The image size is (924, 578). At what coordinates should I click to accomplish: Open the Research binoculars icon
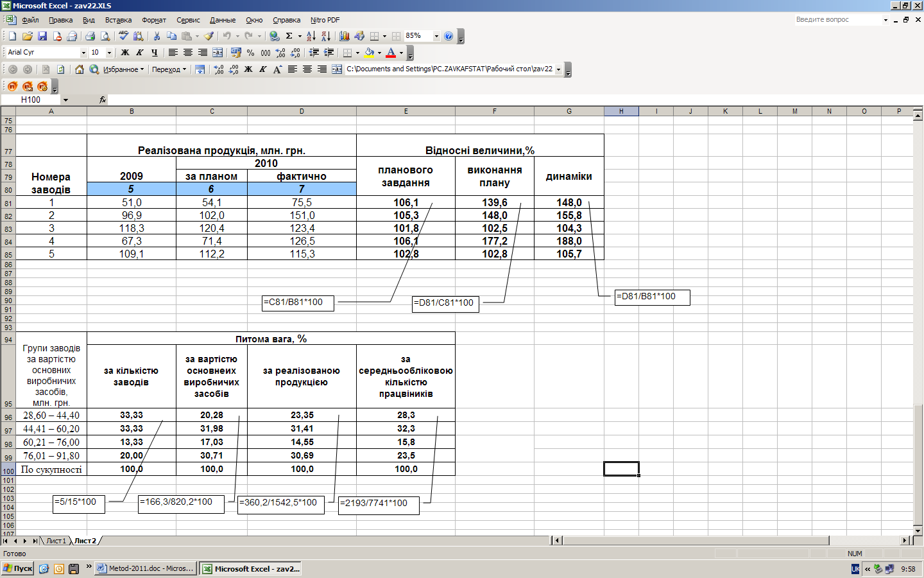coord(138,36)
